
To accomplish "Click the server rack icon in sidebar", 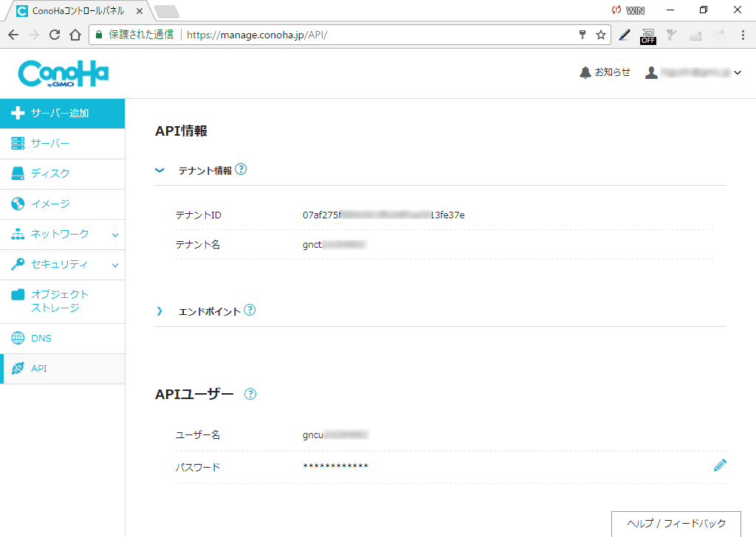I will 18,144.
